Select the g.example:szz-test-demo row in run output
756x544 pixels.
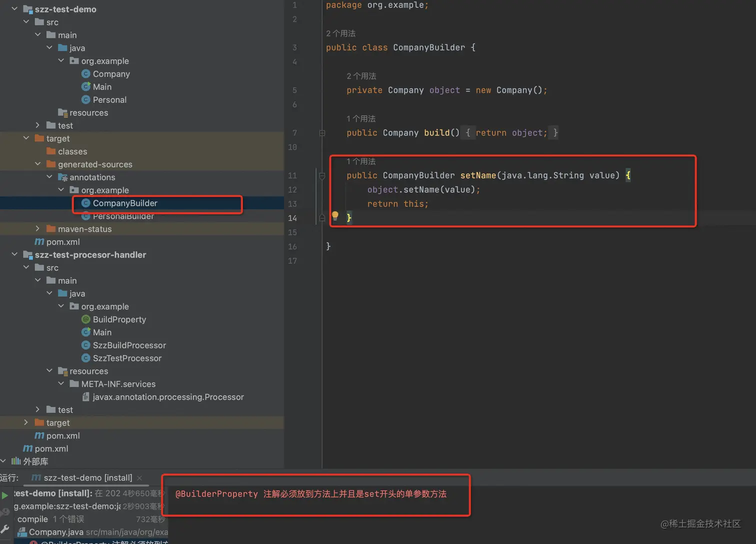(x=91, y=506)
